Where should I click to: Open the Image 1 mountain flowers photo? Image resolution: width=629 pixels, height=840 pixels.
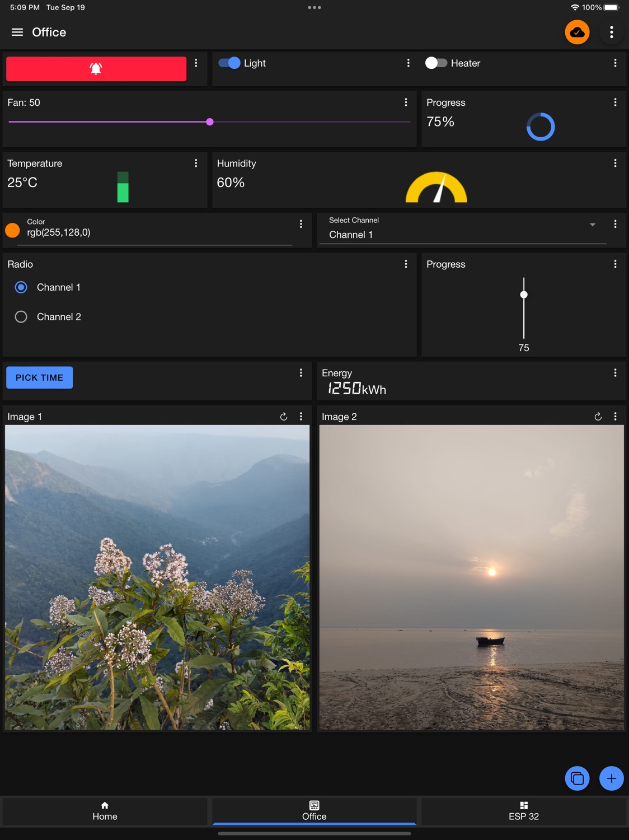[x=157, y=577]
